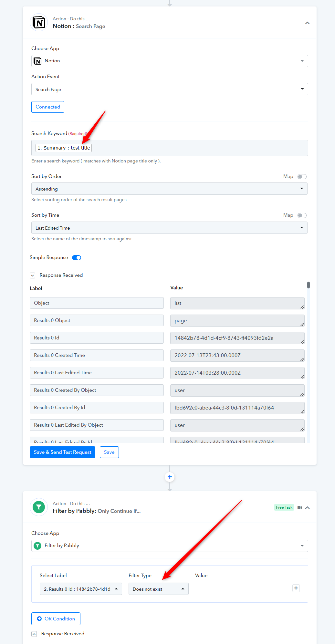Toggle the Map switch for Sort by Time
This screenshot has height=644, width=335.
pyautogui.click(x=302, y=215)
